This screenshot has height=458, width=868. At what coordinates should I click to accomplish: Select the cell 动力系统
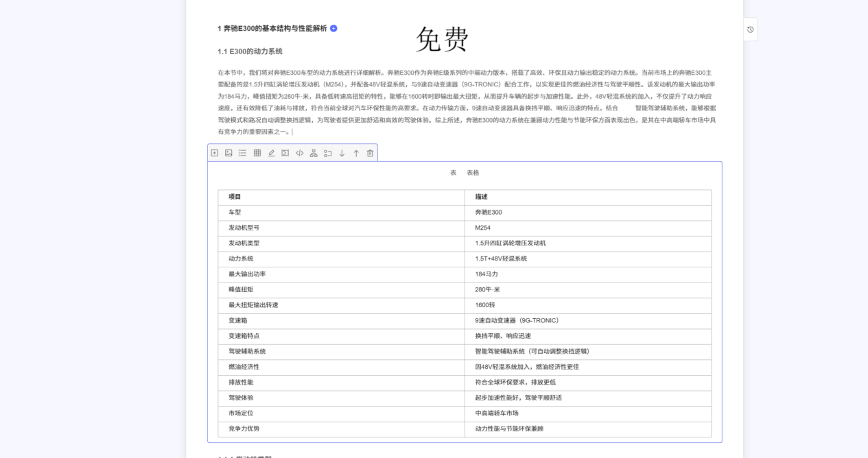tap(341, 258)
